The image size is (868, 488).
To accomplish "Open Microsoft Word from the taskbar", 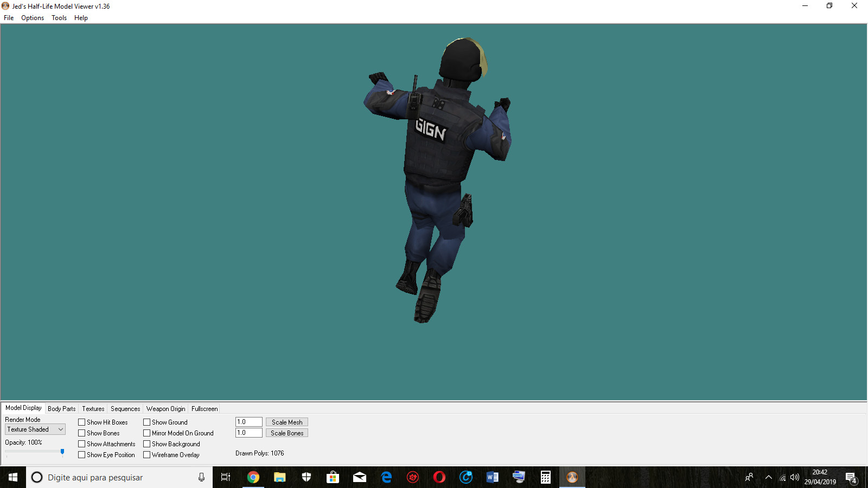I will coord(493,477).
